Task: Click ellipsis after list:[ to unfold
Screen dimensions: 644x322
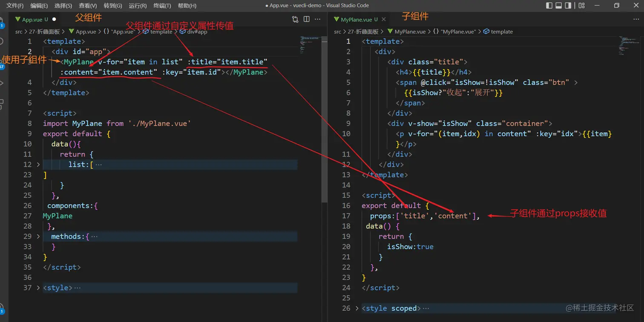Action: tap(99, 165)
